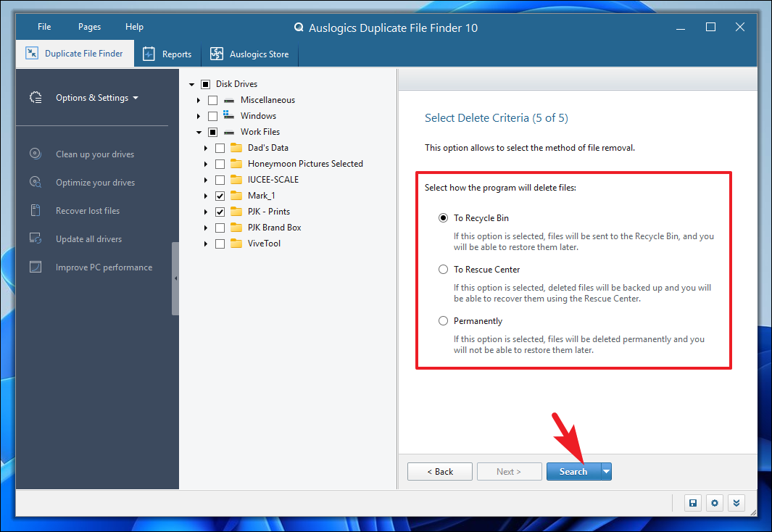
Task: Click the PJK Brand Box folder icon
Action: click(x=236, y=228)
